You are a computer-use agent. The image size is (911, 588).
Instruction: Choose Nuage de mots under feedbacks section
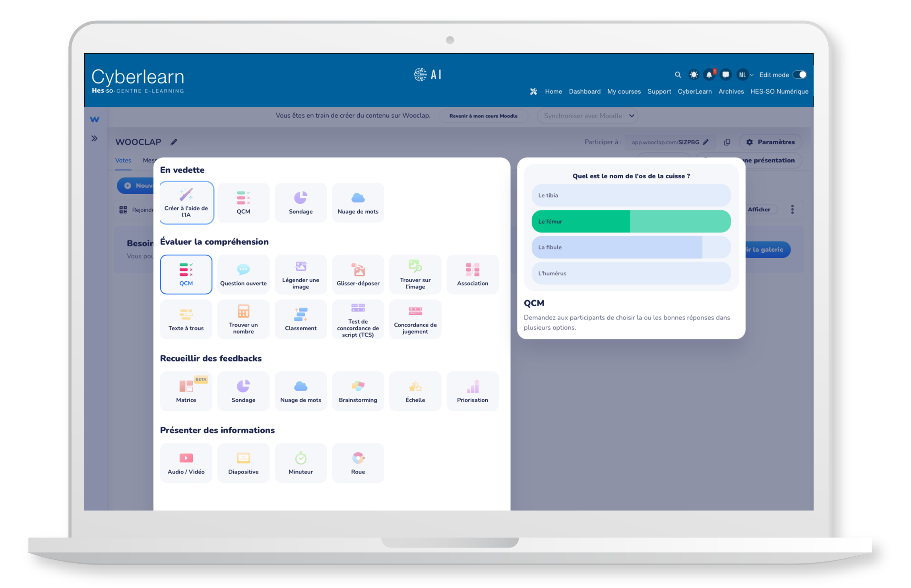(300, 391)
